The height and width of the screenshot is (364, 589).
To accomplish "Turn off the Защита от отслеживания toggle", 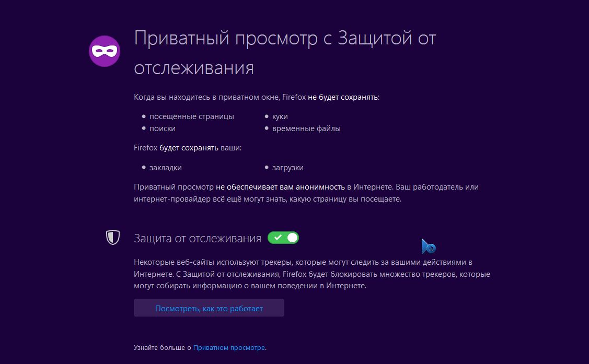I will click(283, 238).
